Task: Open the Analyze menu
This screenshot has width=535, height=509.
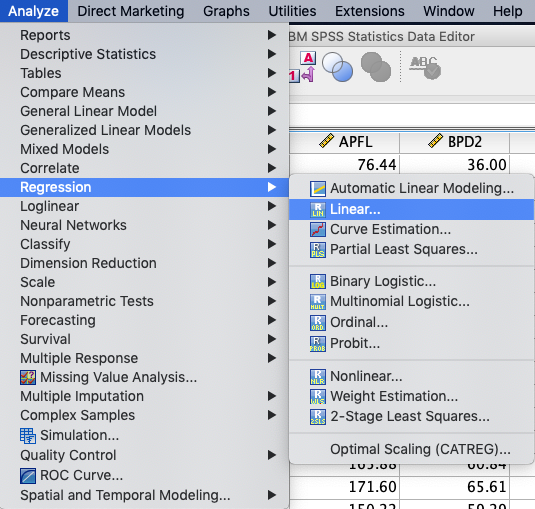Action: click(33, 11)
